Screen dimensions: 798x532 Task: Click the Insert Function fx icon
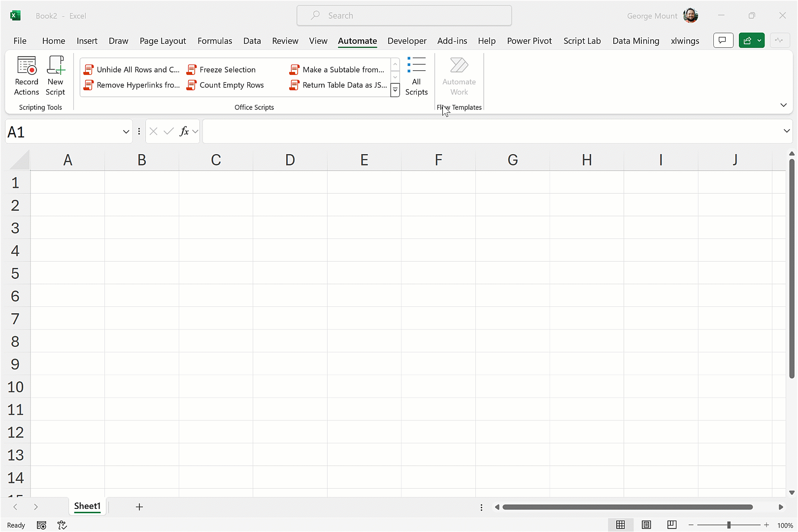pyautogui.click(x=184, y=132)
